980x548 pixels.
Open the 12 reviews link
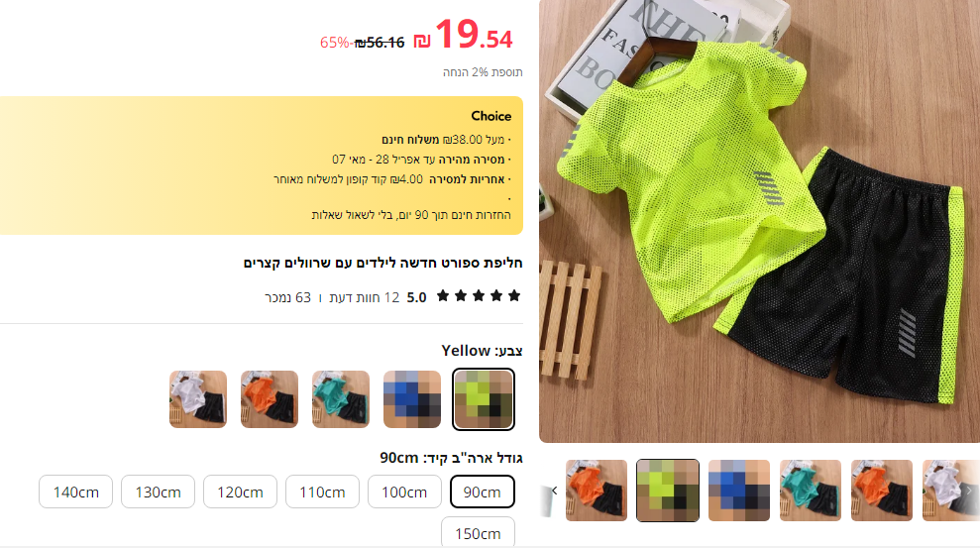(x=365, y=297)
